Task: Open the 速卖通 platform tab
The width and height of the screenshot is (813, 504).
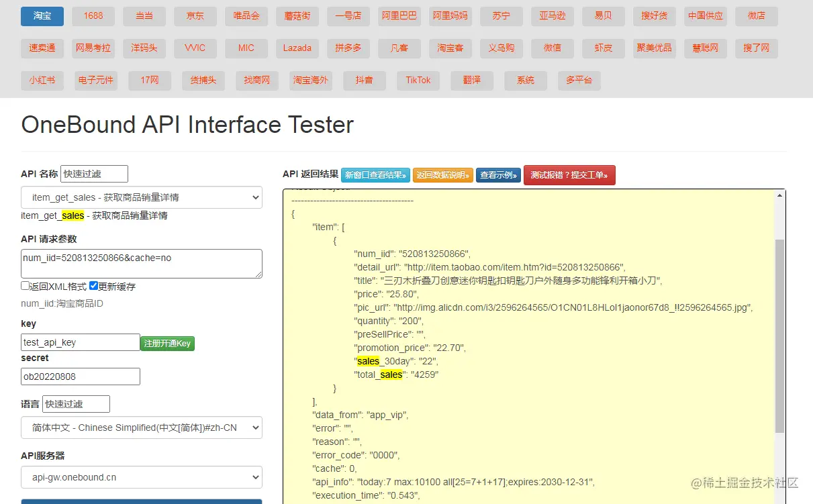Action: (x=42, y=48)
